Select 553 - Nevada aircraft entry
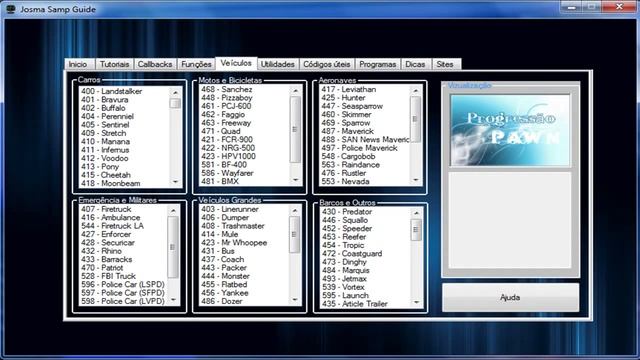 [345, 181]
